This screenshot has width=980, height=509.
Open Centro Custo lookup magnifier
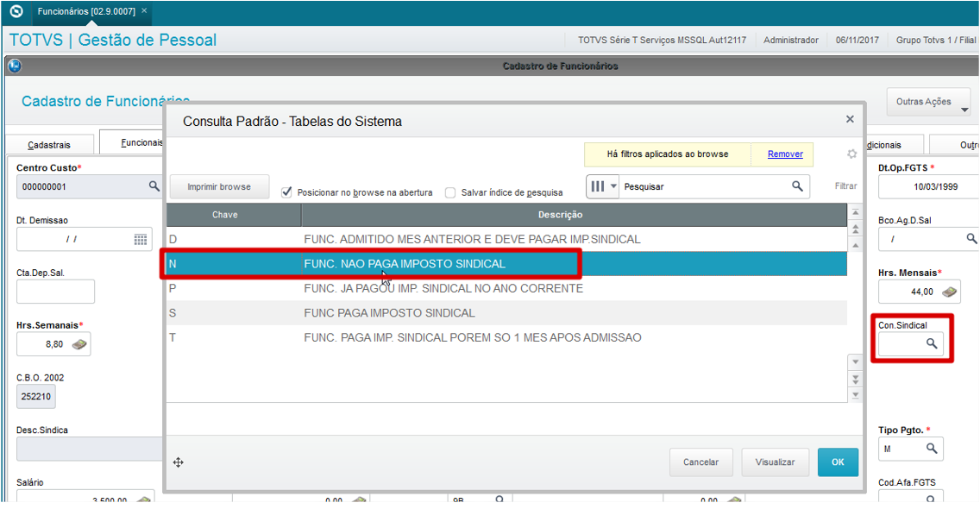(x=154, y=186)
